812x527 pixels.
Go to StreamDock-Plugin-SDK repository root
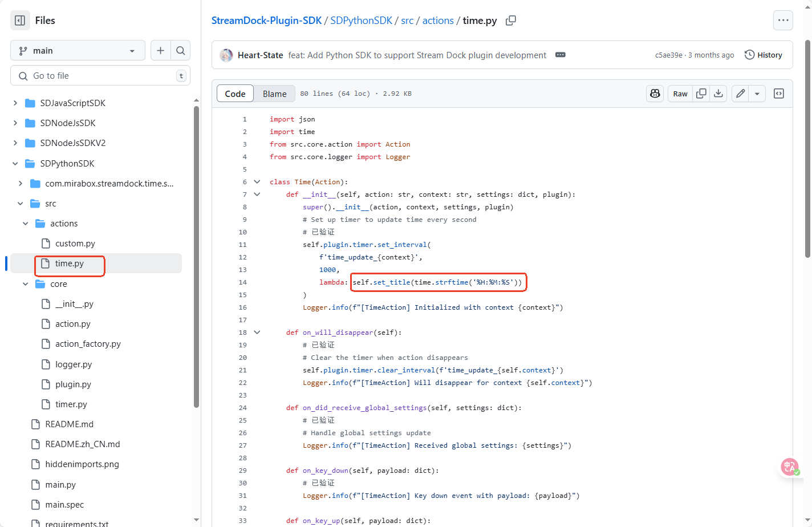click(267, 21)
